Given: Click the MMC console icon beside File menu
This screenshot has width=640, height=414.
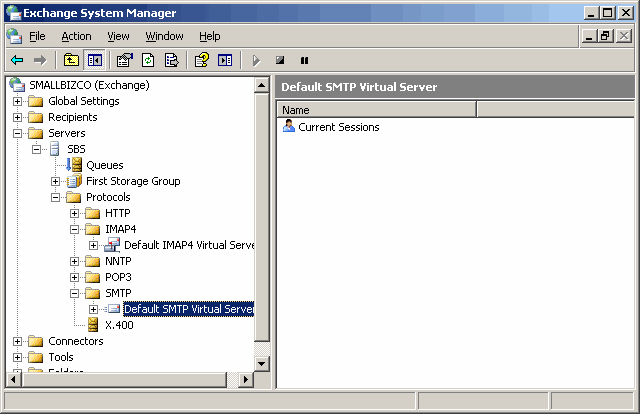Looking at the screenshot, I should pos(14,36).
